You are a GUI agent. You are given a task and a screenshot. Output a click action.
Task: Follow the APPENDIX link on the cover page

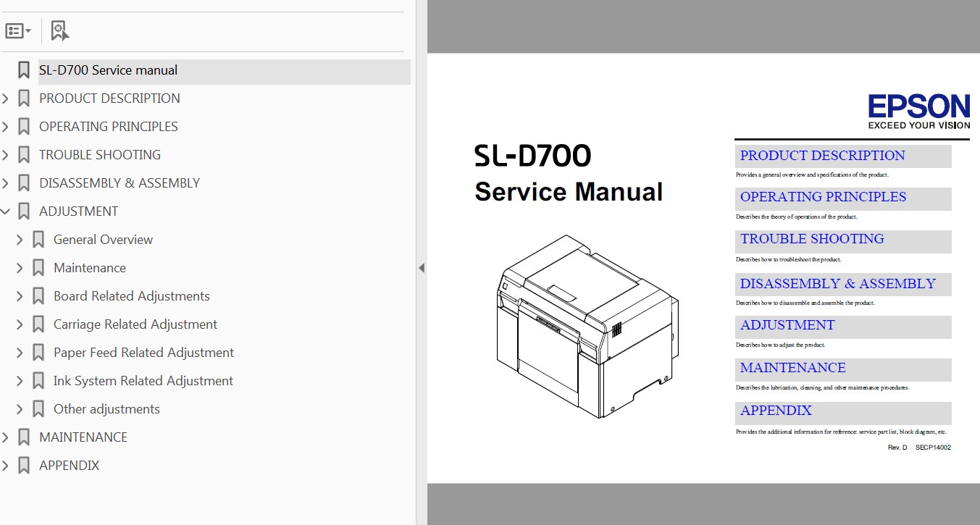coord(776,411)
